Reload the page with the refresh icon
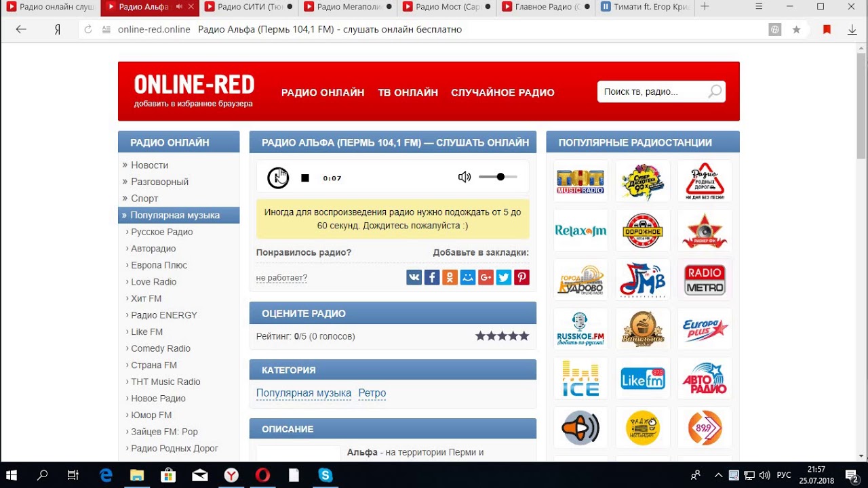The width and height of the screenshot is (868, 488). 88,30
